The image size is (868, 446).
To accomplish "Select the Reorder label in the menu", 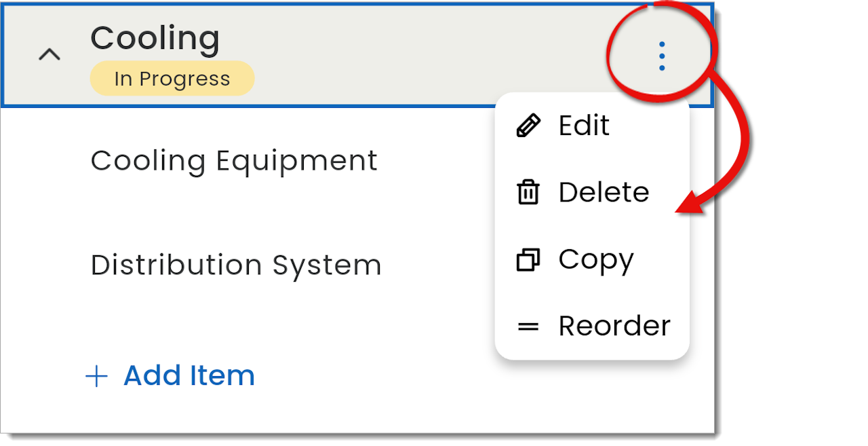I will coord(614,327).
